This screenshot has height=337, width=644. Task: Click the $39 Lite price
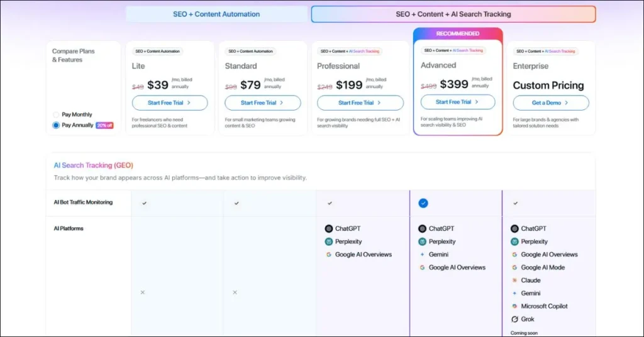click(x=158, y=85)
